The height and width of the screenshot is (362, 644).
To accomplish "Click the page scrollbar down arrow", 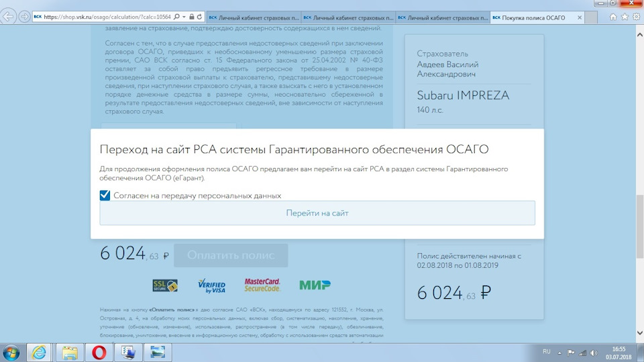I will coord(639,333).
